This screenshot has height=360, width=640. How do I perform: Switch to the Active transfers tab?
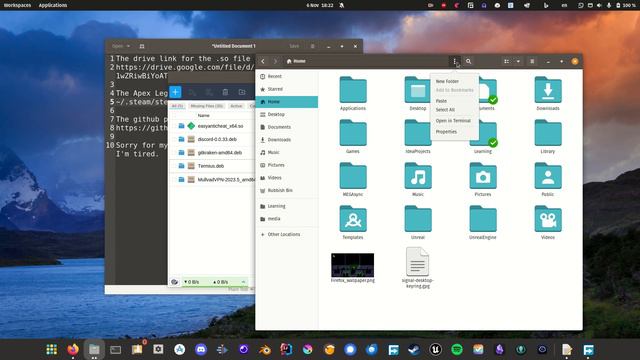(236, 106)
